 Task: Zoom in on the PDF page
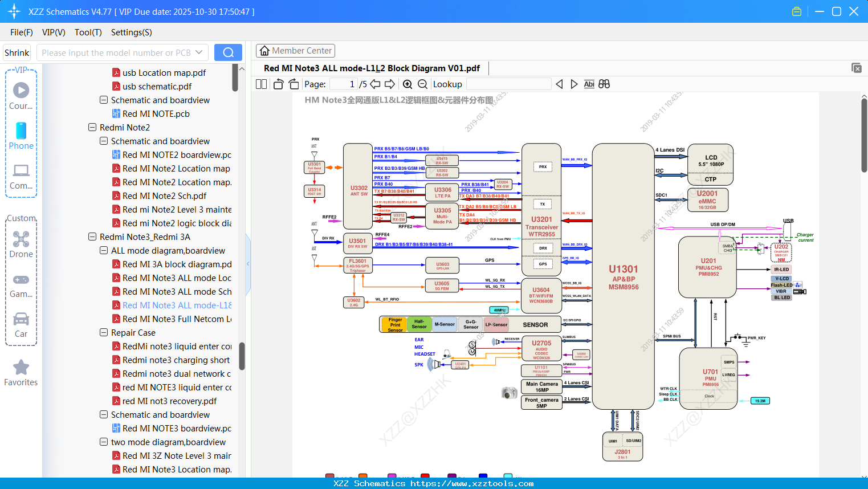[x=407, y=84]
